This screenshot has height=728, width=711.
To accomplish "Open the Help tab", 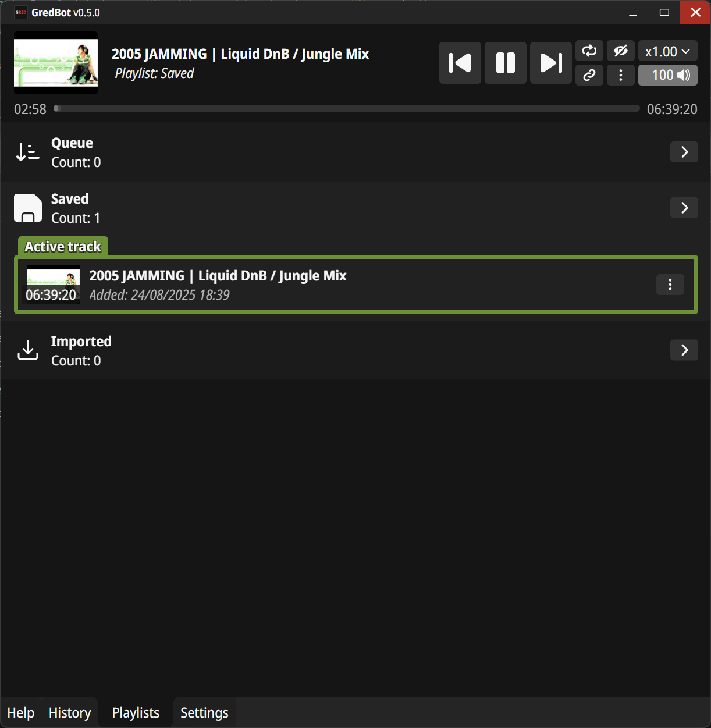I will tap(21, 713).
